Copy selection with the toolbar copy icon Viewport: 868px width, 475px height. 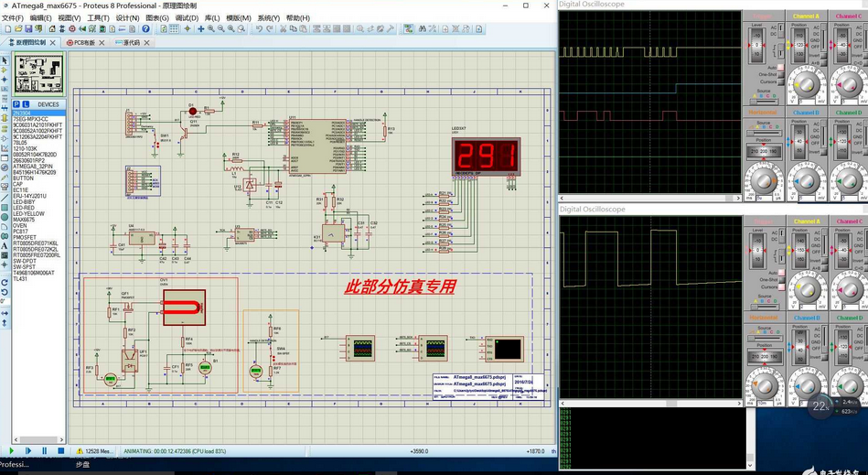[293, 28]
